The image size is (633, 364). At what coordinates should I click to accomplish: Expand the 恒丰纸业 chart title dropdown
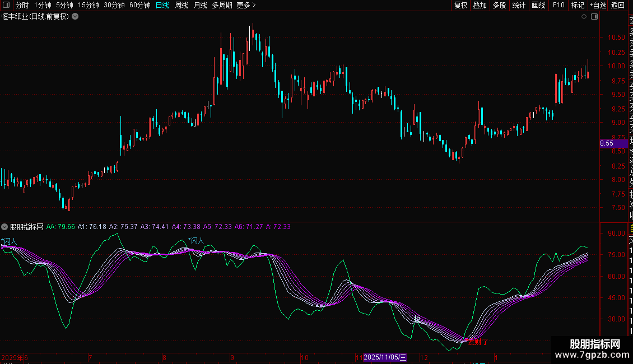click(76, 16)
